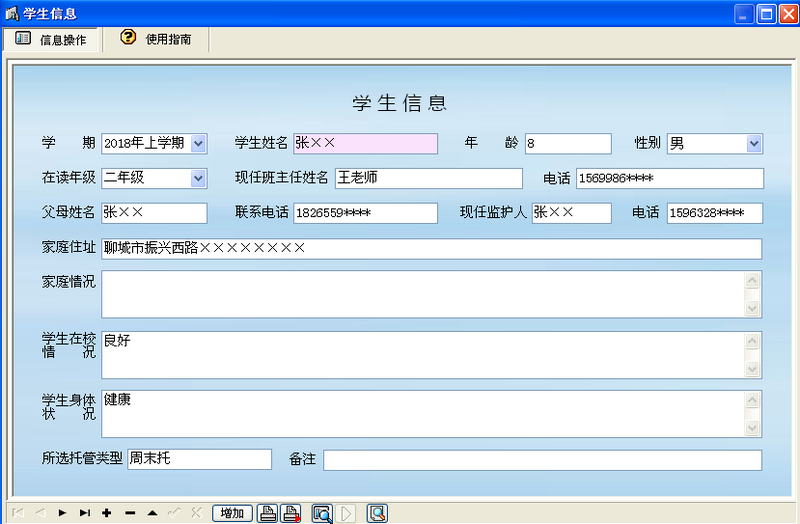Open the 信息操作 tab
Image resolution: width=800 pixels, height=524 pixels.
coord(51,39)
